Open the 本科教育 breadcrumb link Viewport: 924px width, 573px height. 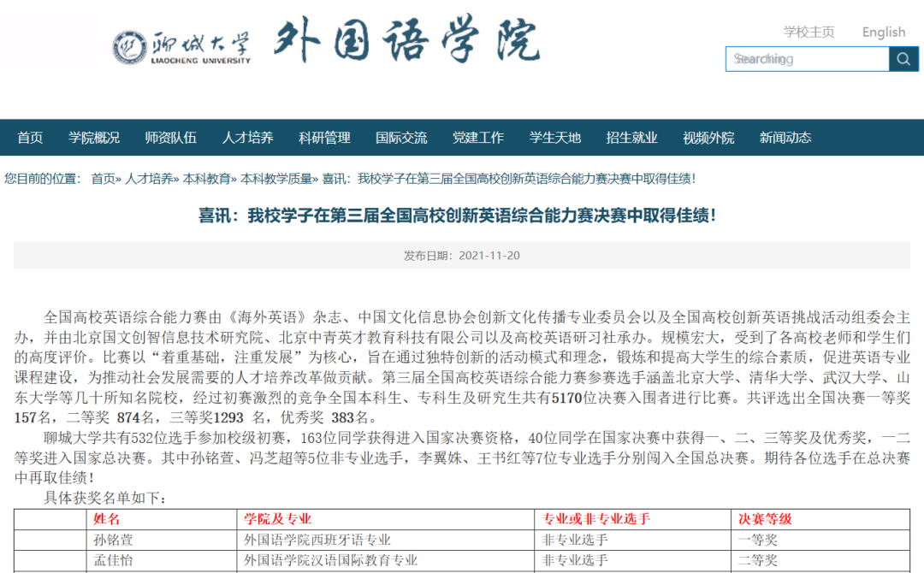pos(207,179)
